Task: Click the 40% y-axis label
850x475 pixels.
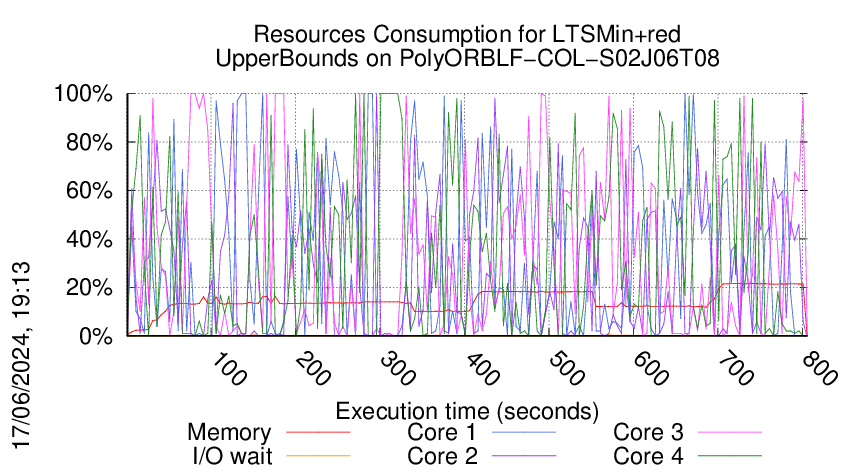Action: pos(89,239)
